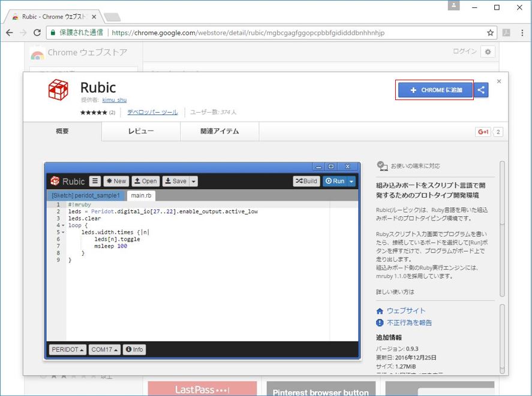Click the 更新日: 2016年12月25日 text
The image size is (532, 396).
(406, 358)
